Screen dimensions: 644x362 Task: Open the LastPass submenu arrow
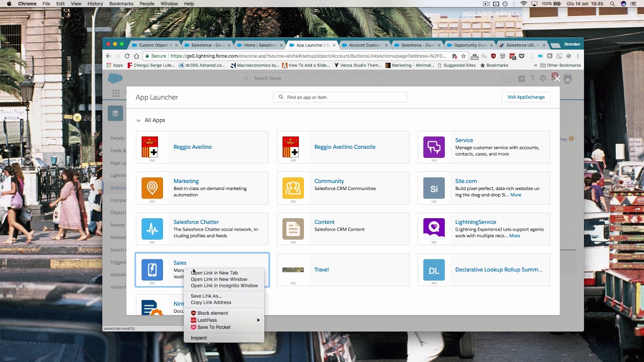[x=259, y=320]
